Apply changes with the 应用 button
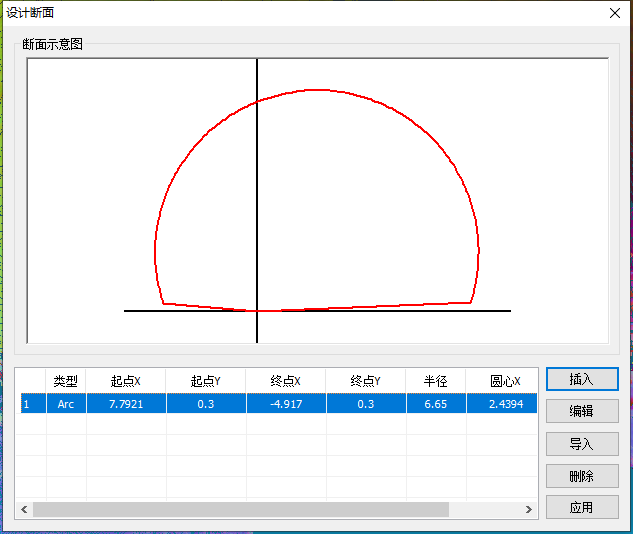633x534 pixels. (x=581, y=507)
